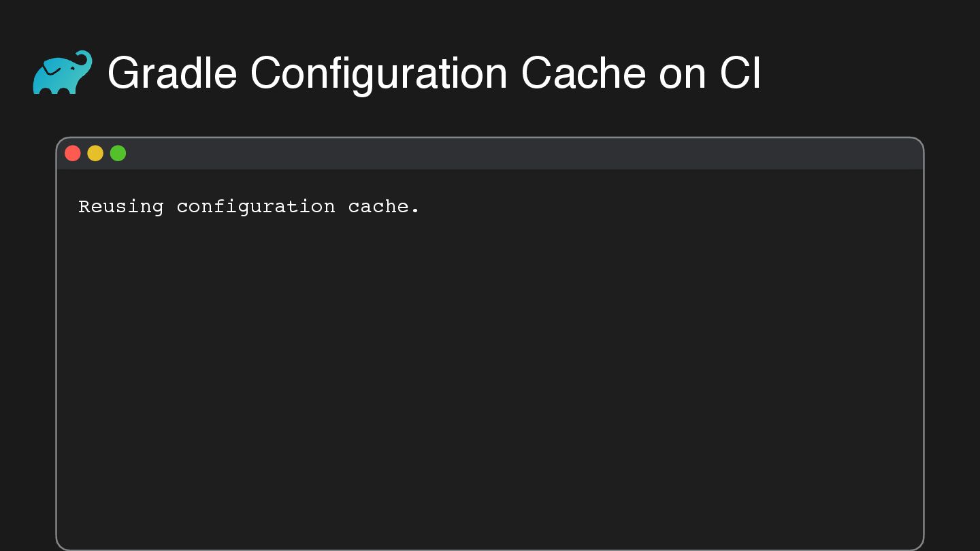Viewport: 980px width, 551px height.
Task: Click the green maximize dot on terminal
Action: coord(118,154)
